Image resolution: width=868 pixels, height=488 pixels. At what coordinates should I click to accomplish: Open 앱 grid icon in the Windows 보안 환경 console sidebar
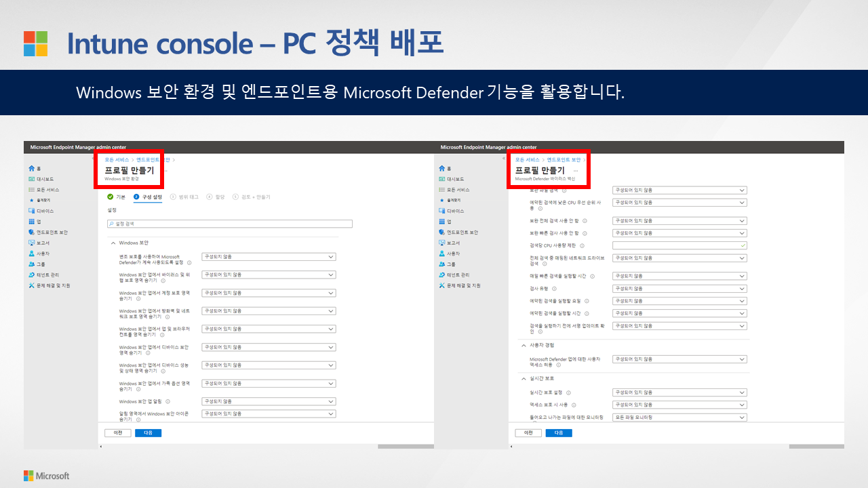click(x=31, y=222)
